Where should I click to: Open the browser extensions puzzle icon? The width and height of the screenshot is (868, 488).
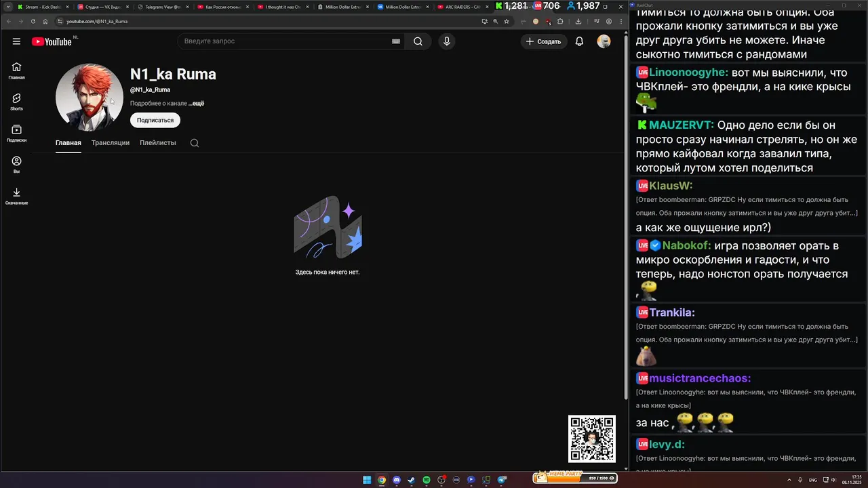(559, 21)
